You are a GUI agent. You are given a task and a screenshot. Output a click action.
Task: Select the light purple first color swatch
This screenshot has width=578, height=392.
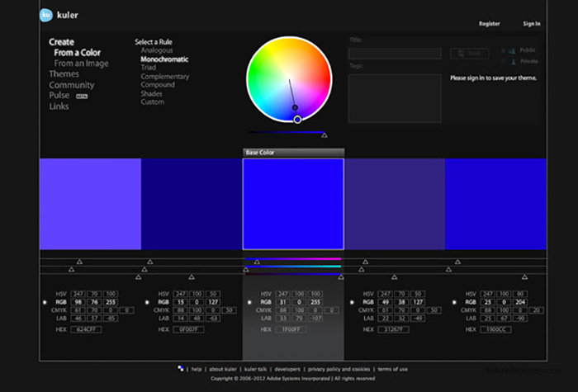[90, 204]
